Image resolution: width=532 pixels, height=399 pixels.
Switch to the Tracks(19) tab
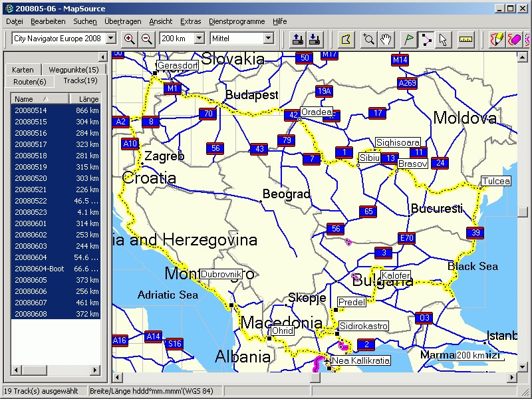(80, 80)
